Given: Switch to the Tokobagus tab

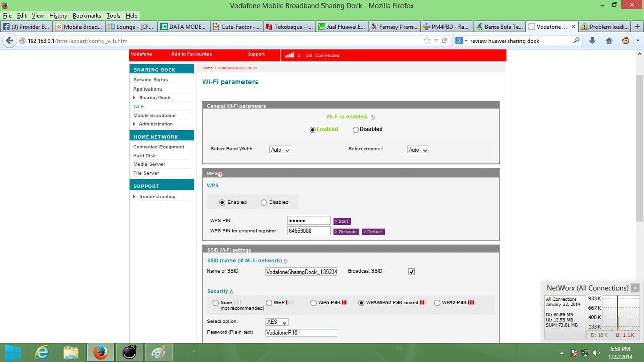Looking at the screenshot, I should pyautogui.click(x=289, y=27).
